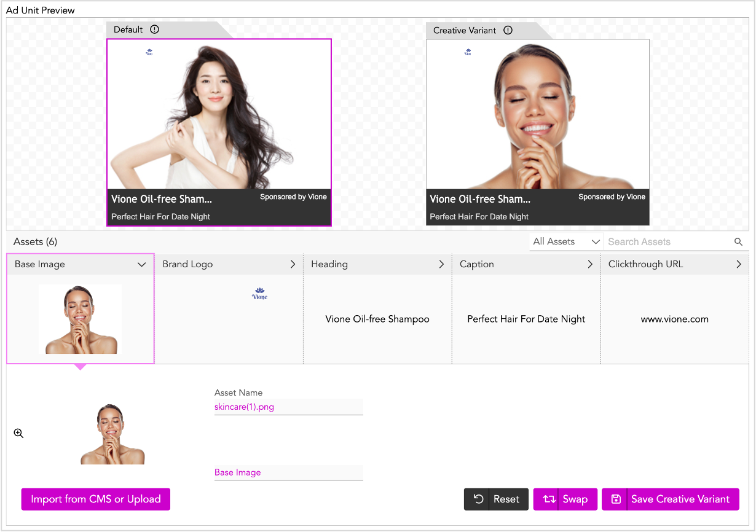Click the Asset Name label
Viewport: 756px width, 532px height.
tap(238, 393)
